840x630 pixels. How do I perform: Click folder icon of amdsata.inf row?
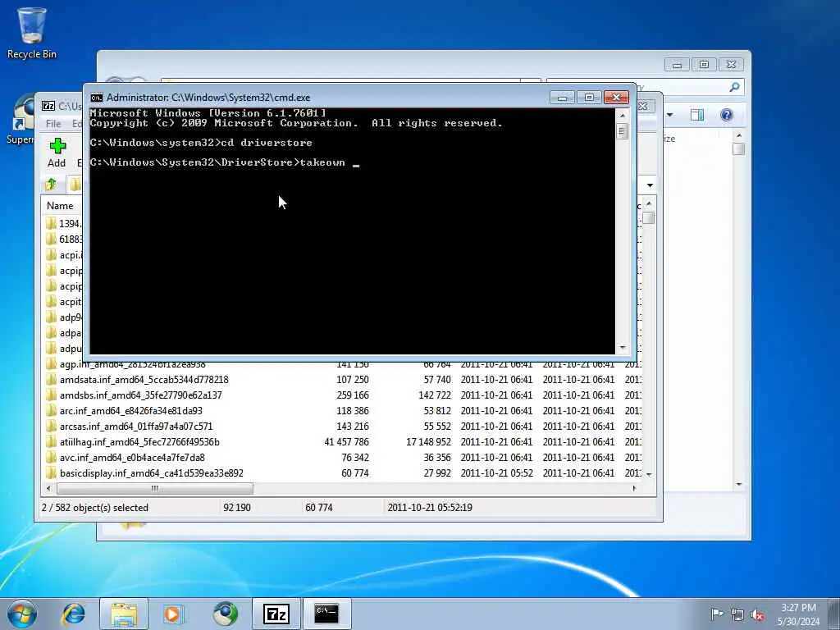(52, 379)
